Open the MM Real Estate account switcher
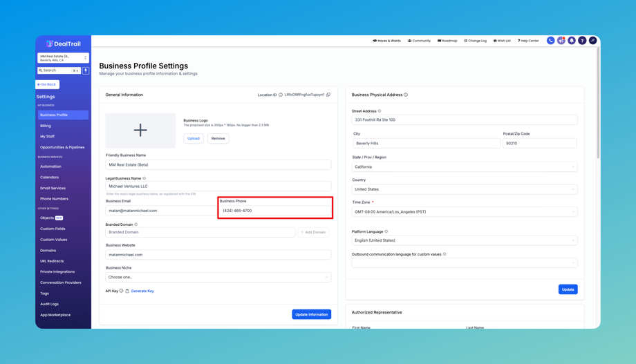Viewport: 636px width, 364px height. [x=63, y=58]
